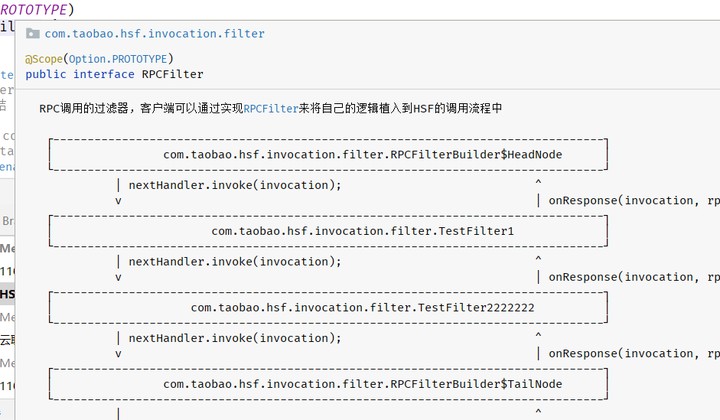
Task: Click nextHandler.invoke line below HeadNode
Action: click(x=235, y=185)
